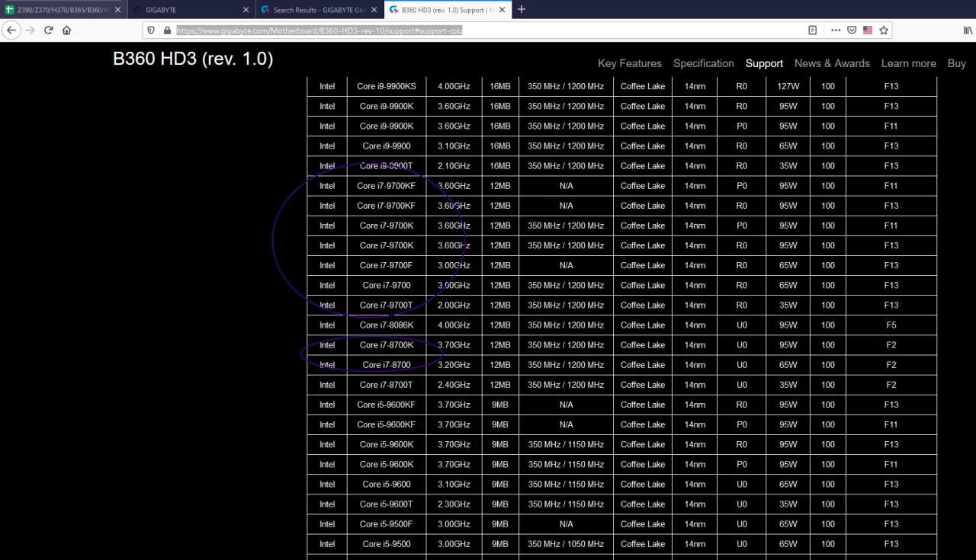The image size is (976, 560).
Task: Select the 2.10GHz frequency cell
Action: pos(454,166)
